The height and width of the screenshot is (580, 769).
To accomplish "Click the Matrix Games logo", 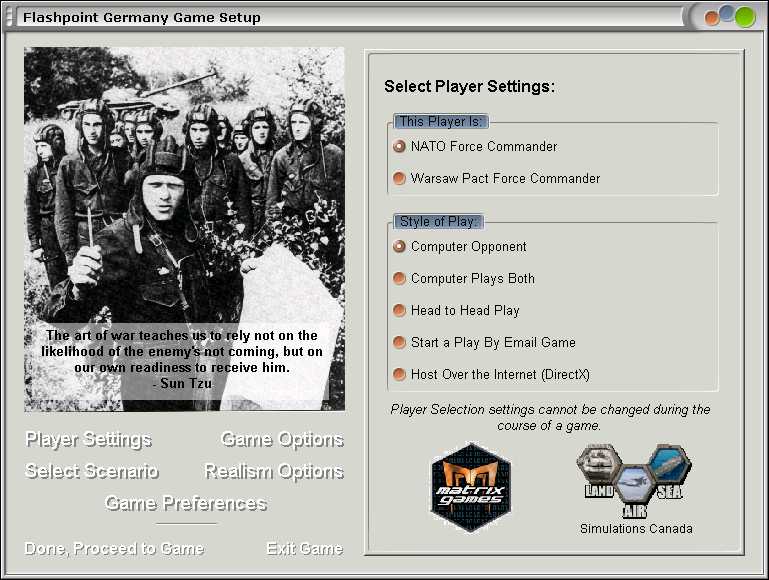I will [471, 487].
